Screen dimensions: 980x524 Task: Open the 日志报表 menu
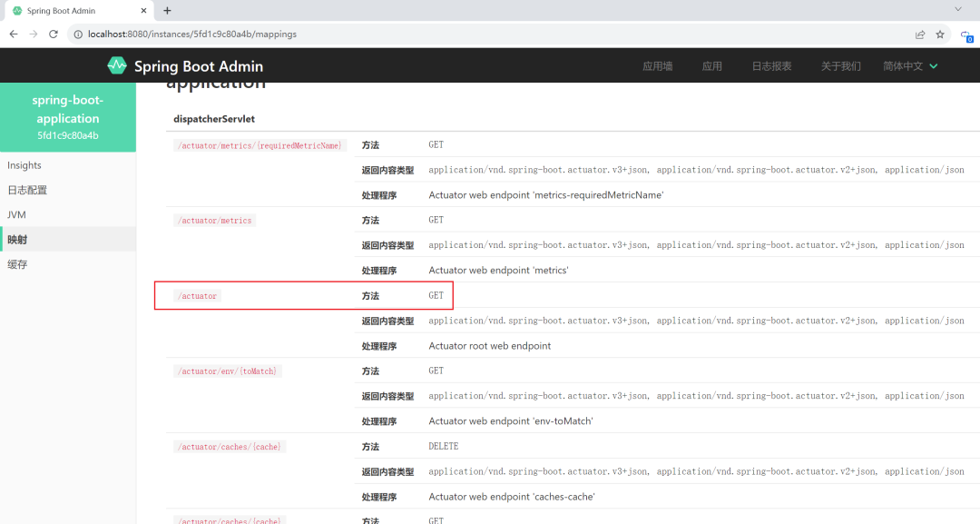pos(771,66)
